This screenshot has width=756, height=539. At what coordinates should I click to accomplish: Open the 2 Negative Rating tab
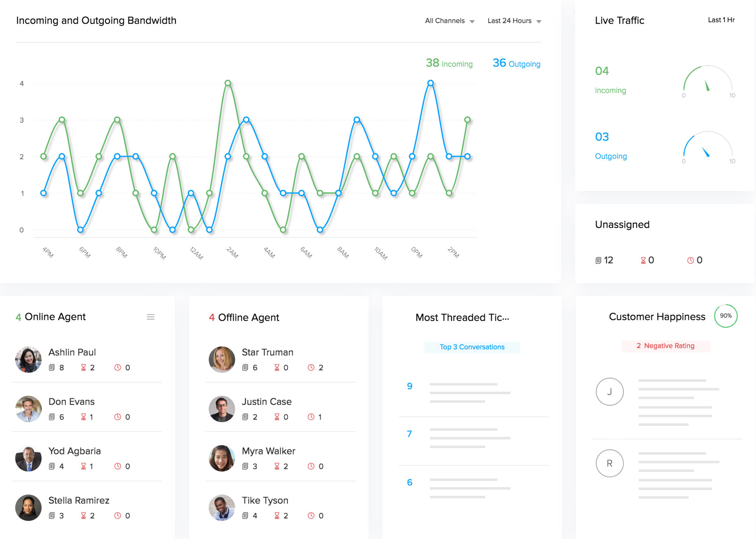pos(665,346)
